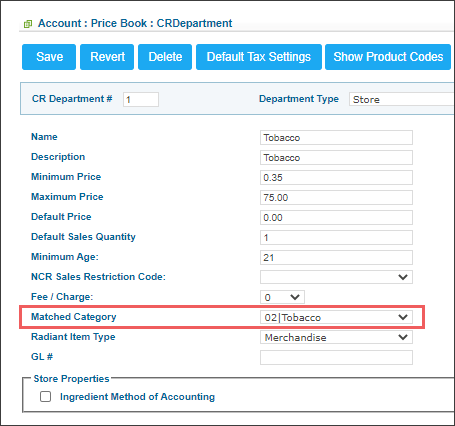Image resolution: width=455 pixels, height=426 pixels.
Task: Expand the NCR Sales Restriction Code dropdown
Action: point(336,277)
